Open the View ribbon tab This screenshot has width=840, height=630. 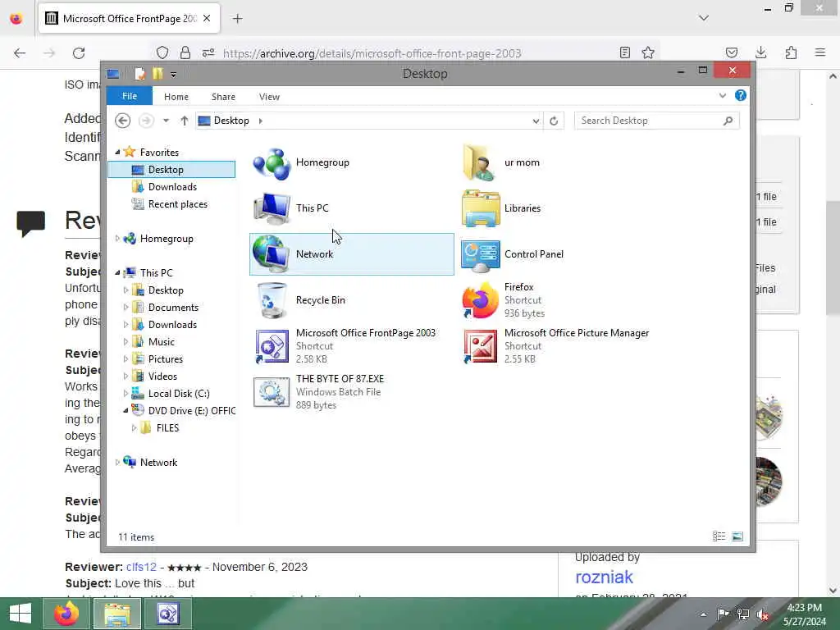pyautogui.click(x=269, y=97)
